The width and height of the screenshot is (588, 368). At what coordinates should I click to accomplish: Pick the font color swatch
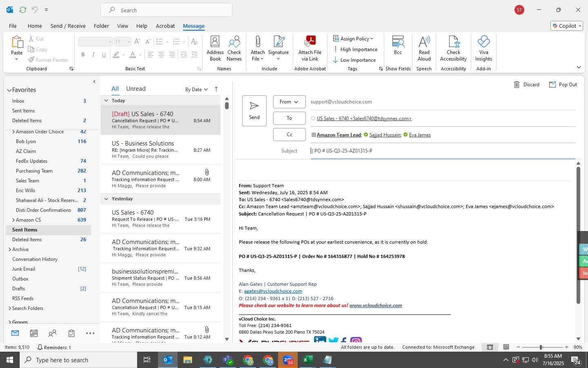pyautogui.click(x=132, y=54)
